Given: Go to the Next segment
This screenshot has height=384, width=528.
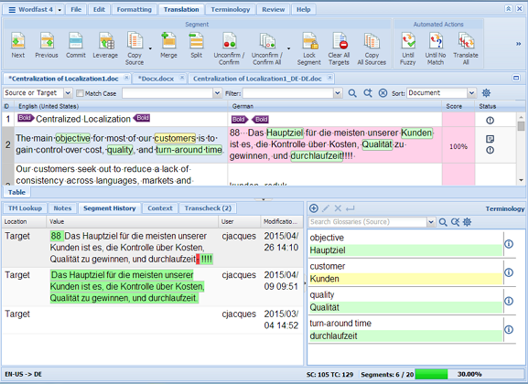Looking at the screenshot, I should pyautogui.click(x=18, y=45).
